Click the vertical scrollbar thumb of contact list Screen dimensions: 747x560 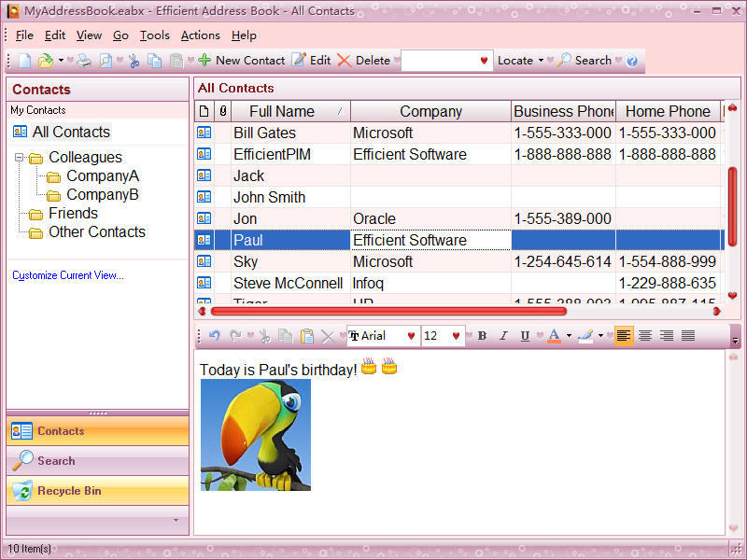tap(733, 207)
